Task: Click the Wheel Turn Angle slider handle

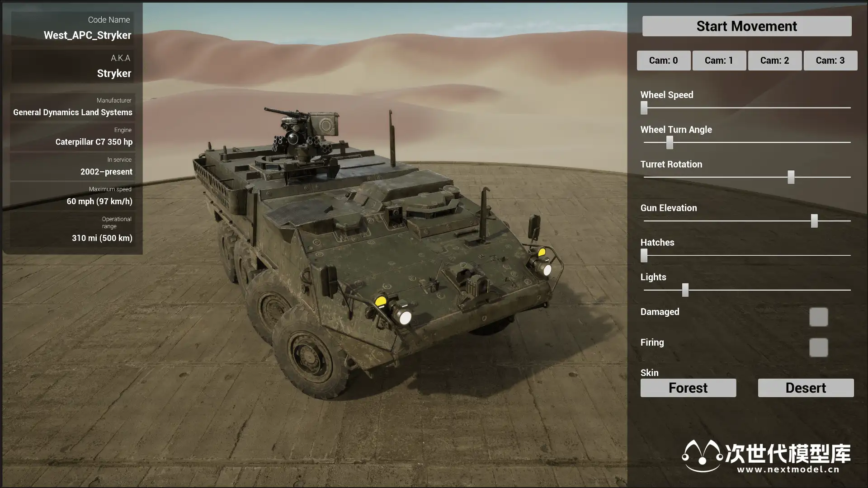Action: tap(670, 142)
